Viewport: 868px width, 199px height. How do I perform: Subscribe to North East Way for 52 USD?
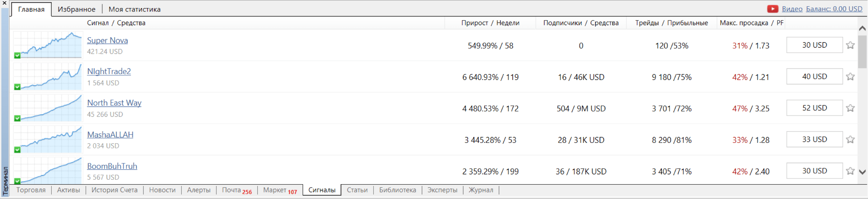point(814,108)
